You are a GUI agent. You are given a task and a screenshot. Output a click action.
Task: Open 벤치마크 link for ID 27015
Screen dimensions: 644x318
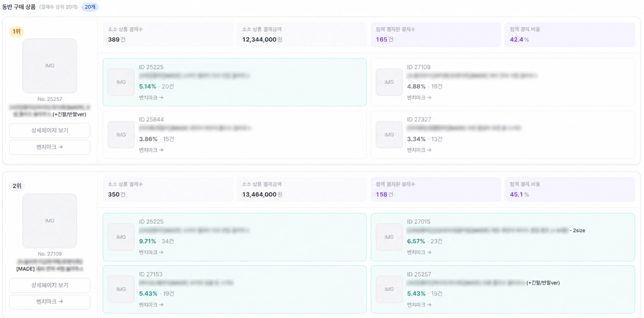(x=419, y=252)
